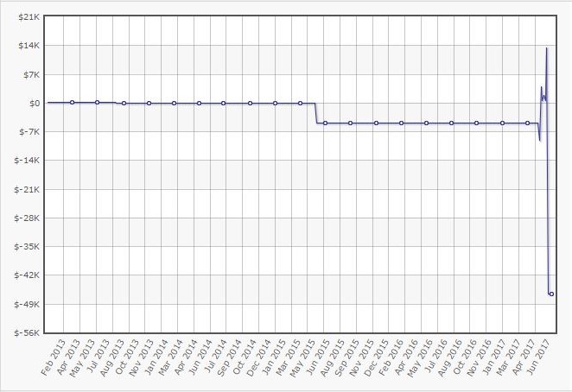Click the $7K y-axis label
Image resolution: width=572 pixels, height=392 pixels.
[x=32, y=75]
